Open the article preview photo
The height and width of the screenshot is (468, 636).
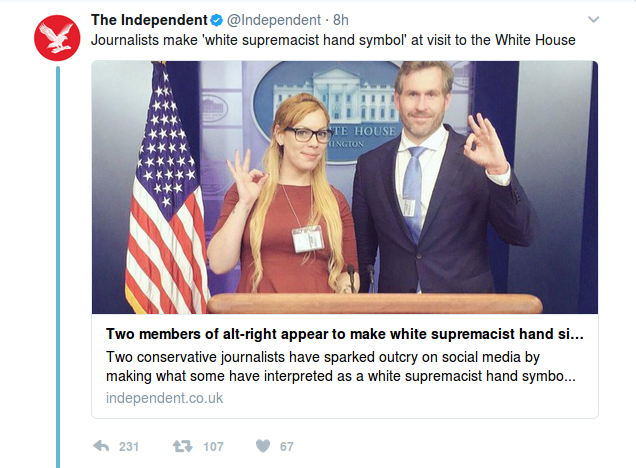(345, 187)
